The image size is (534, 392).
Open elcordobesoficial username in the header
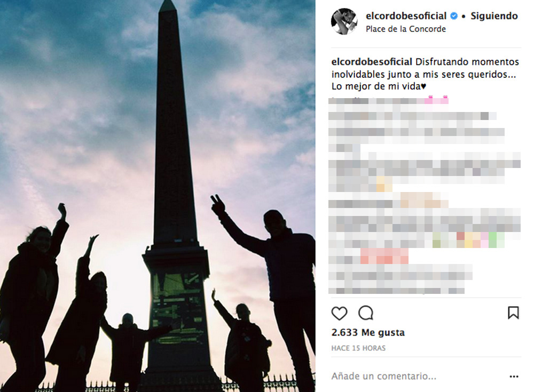tap(406, 16)
